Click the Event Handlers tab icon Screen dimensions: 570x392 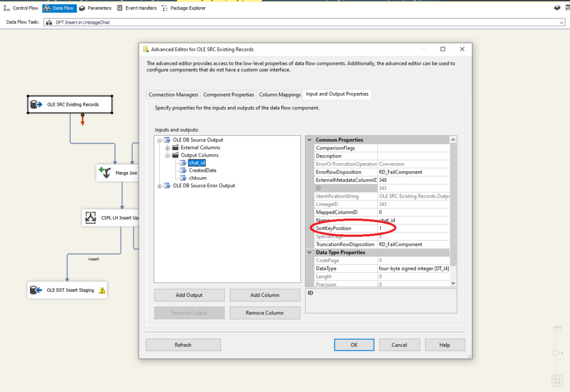pyautogui.click(x=120, y=8)
